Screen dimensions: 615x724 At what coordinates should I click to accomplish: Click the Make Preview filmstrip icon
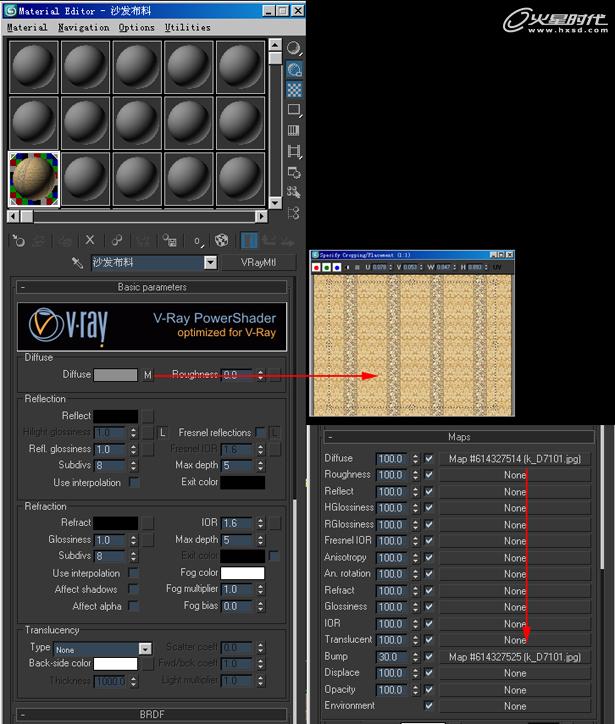(294, 151)
